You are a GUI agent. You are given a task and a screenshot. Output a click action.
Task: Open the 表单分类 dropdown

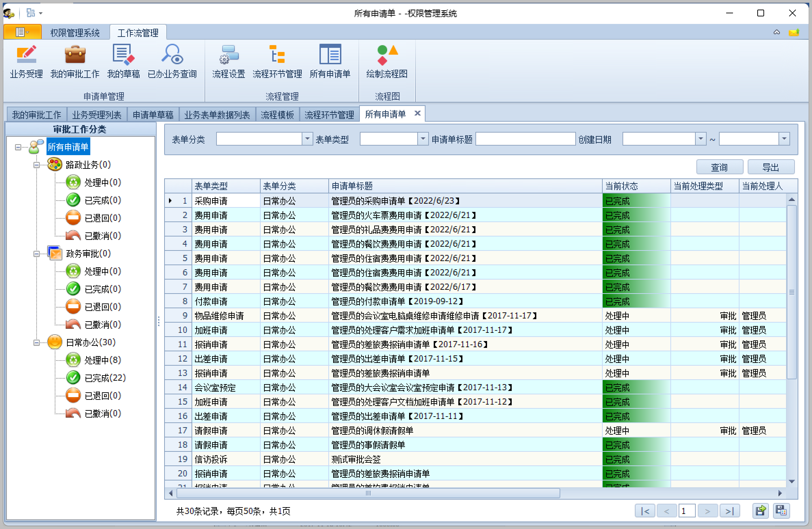307,139
